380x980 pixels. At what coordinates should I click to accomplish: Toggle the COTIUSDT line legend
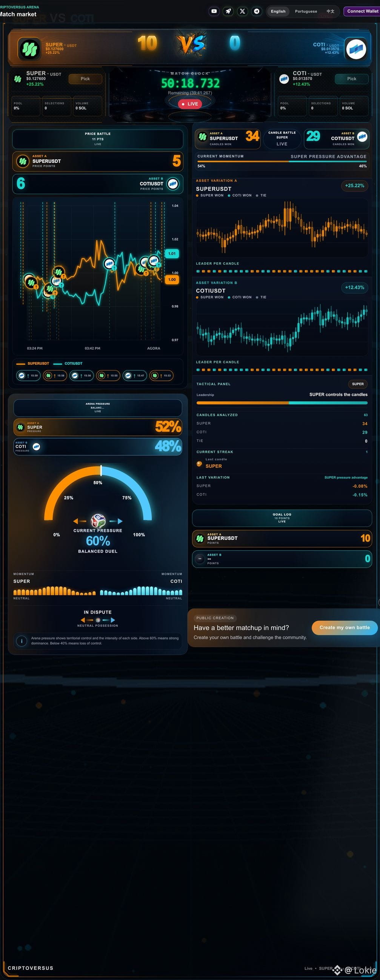pos(68,363)
